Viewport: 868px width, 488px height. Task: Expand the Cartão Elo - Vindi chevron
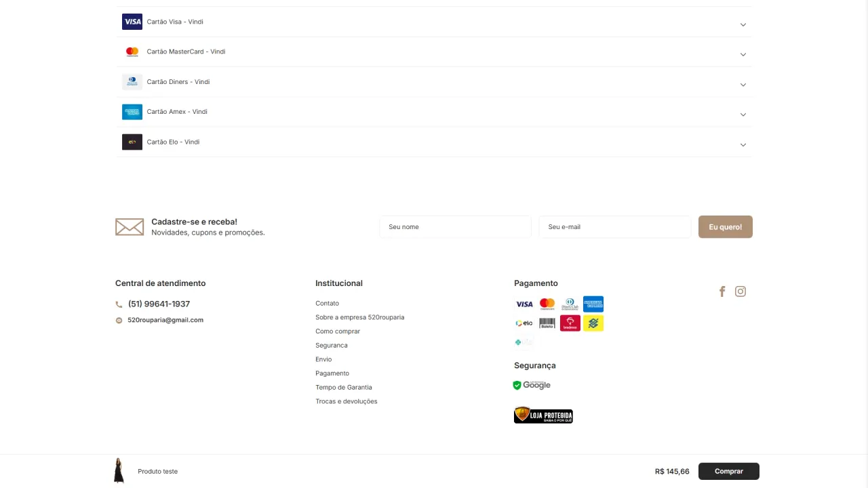tap(743, 145)
